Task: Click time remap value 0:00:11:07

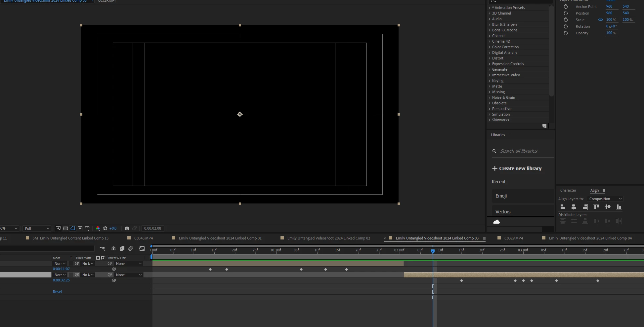Action: [61, 269]
